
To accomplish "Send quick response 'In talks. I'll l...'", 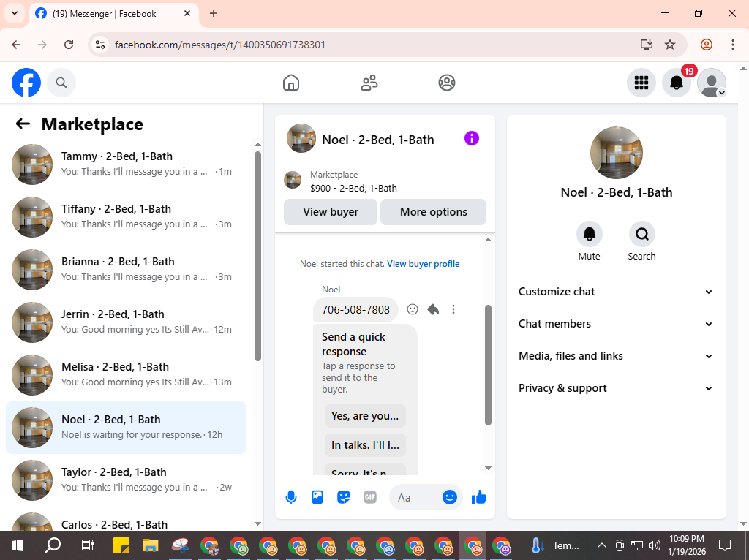I will [x=365, y=445].
